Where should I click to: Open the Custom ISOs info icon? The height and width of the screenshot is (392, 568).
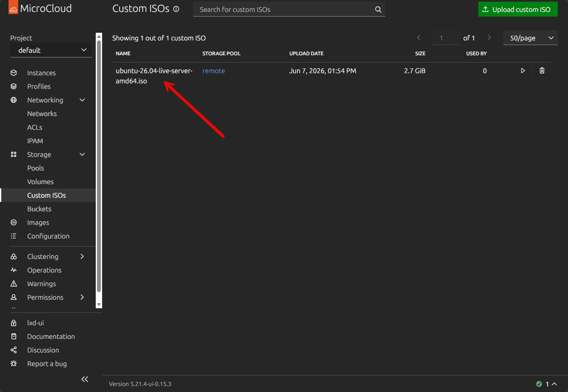click(177, 9)
